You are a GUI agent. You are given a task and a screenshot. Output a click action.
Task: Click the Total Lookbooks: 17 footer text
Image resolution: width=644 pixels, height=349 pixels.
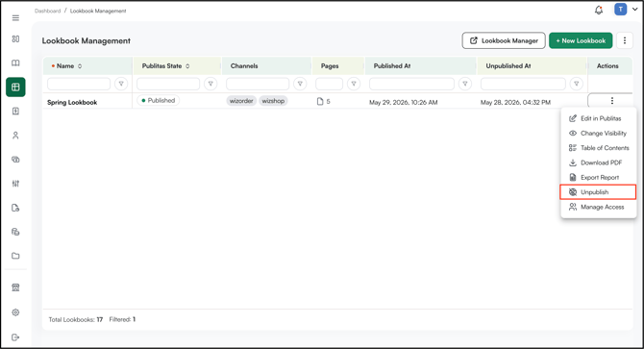(76, 319)
